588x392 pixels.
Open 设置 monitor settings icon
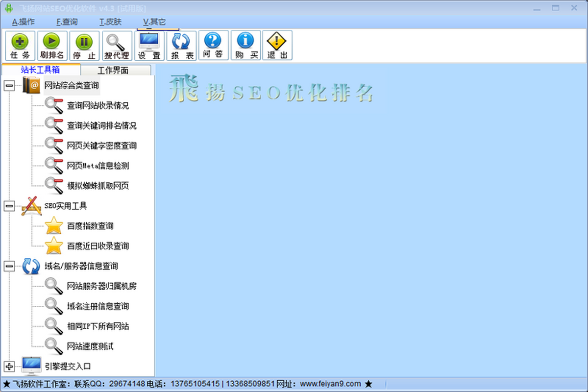[149, 46]
